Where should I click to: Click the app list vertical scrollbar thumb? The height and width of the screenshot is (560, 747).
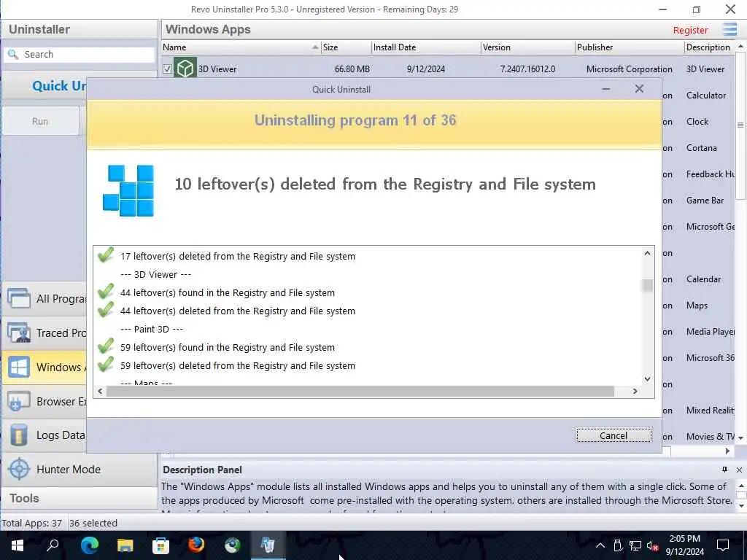(740, 125)
